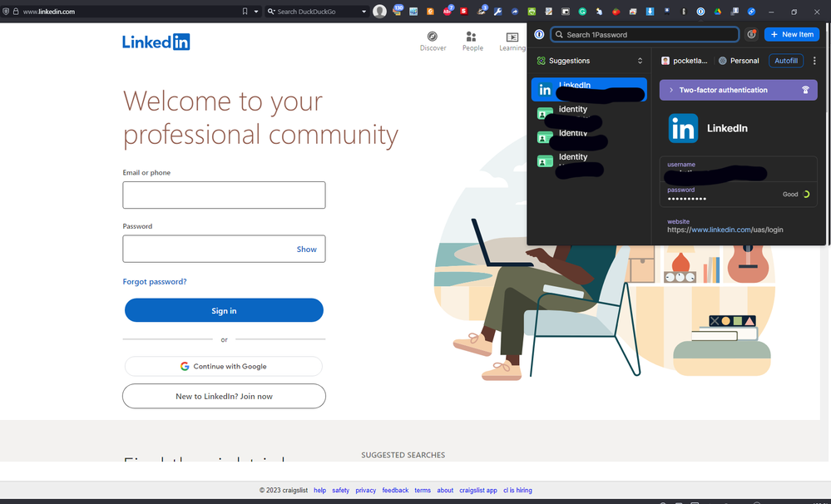Continue with Google sign-in
This screenshot has height=504, width=831.
coord(224,366)
